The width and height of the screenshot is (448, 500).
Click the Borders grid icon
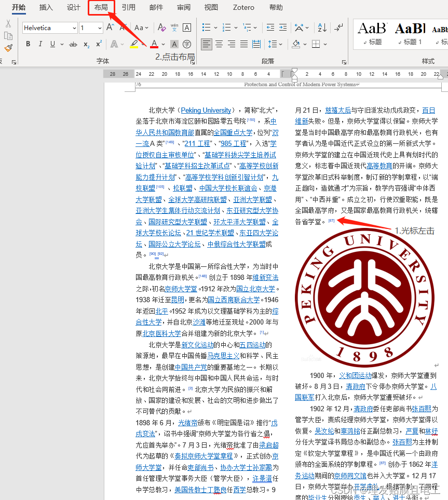(316, 44)
